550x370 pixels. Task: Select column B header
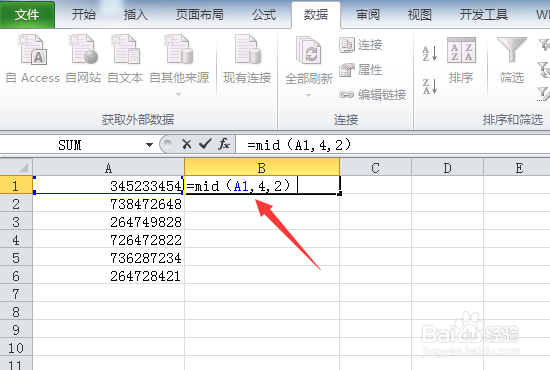262,168
